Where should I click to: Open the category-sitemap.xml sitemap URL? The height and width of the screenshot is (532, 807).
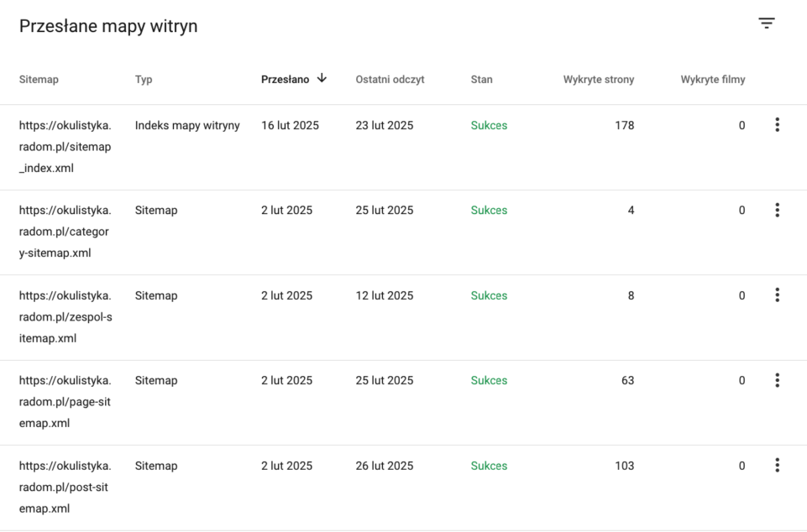pos(65,232)
